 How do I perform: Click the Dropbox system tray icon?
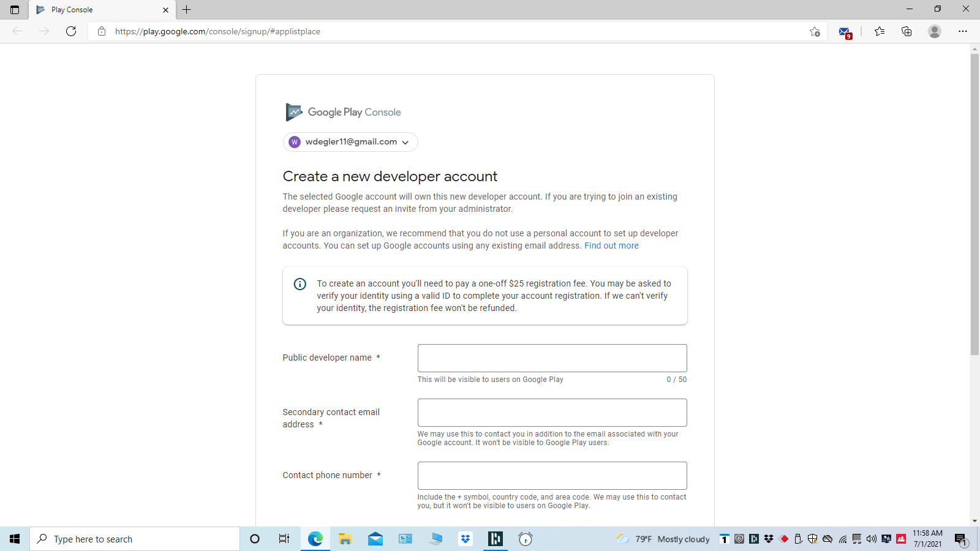(769, 539)
